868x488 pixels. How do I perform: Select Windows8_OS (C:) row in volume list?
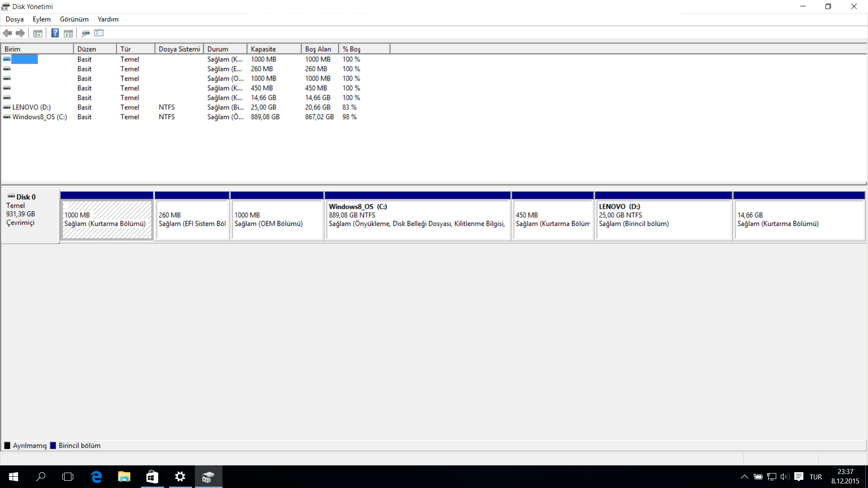pyautogui.click(x=39, y=117)
